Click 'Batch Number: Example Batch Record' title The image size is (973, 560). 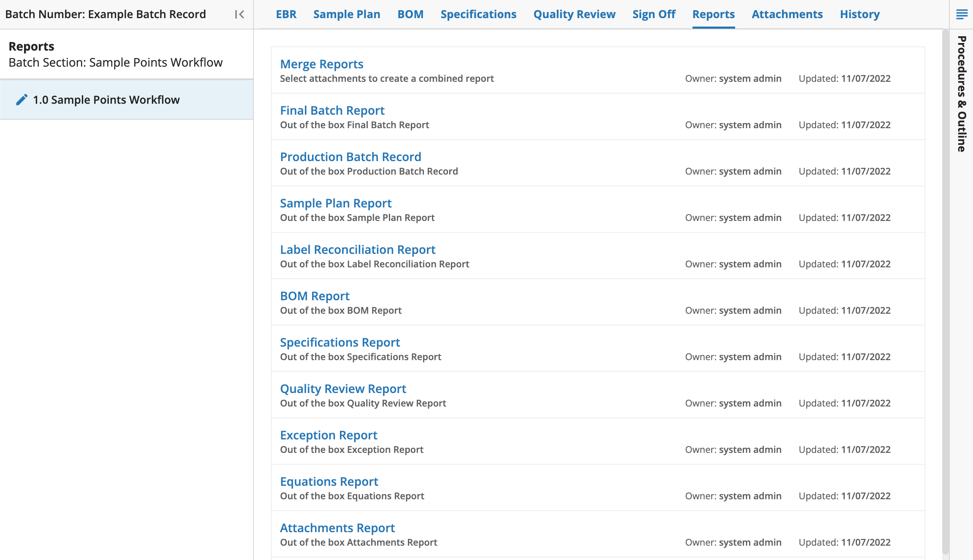point(105,14)
